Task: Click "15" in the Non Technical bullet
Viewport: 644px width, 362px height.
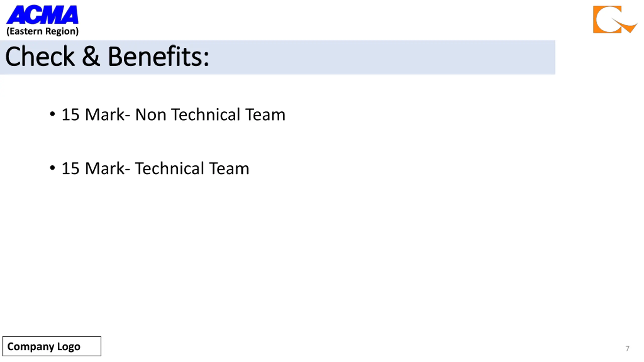Action: (x=71, y=115)
